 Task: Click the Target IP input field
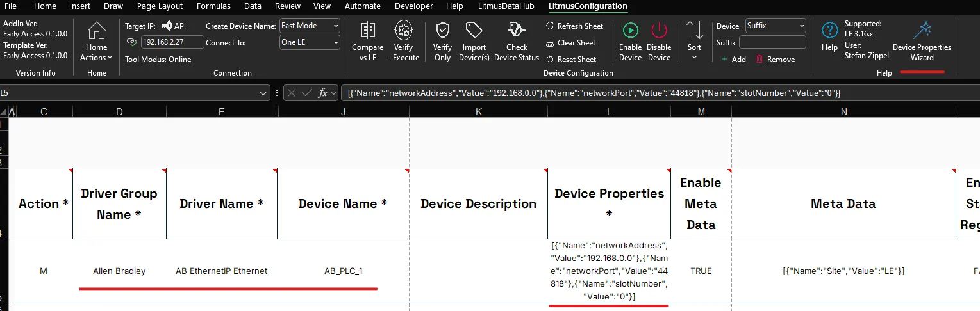pos(172,42)
